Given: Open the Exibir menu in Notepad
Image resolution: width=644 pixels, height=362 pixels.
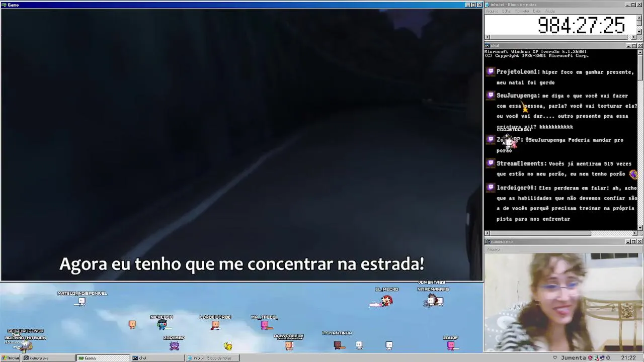Looking at the screenshot, I should pyautogui.click(x=537, y=11).
